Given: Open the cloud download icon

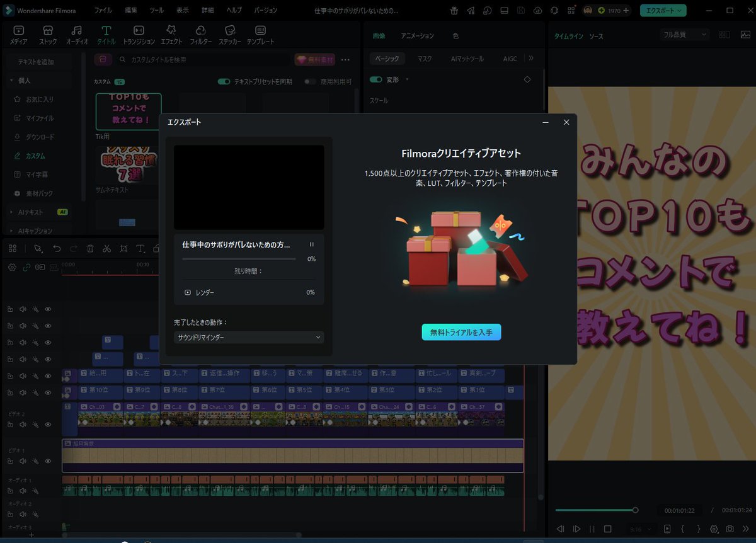Looking at the screenshot, I should click(537, 11).
